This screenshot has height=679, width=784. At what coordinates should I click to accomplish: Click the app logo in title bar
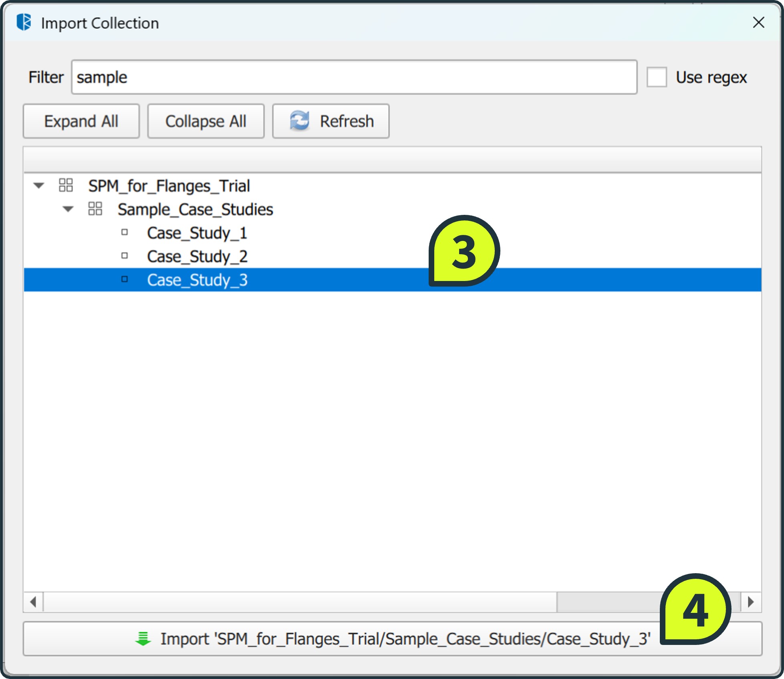(x=24, y=22)
